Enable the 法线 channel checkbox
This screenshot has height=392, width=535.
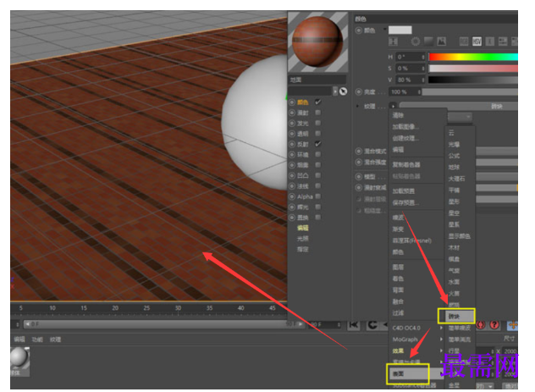coord(317,186)
